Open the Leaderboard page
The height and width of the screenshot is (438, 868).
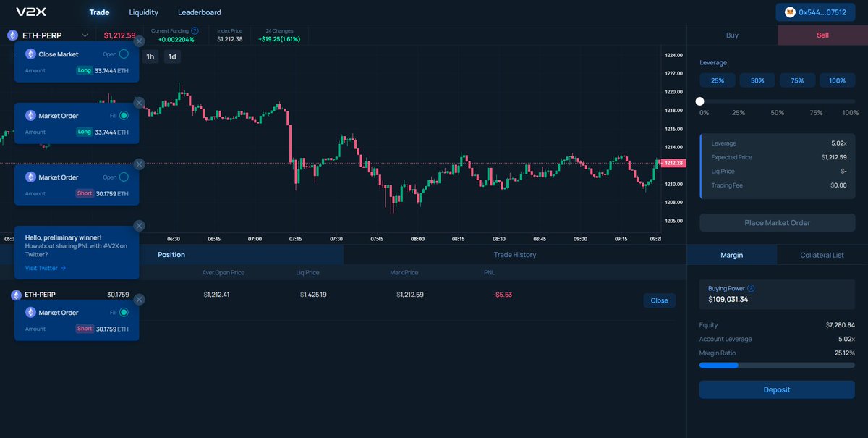pos(200,12)
